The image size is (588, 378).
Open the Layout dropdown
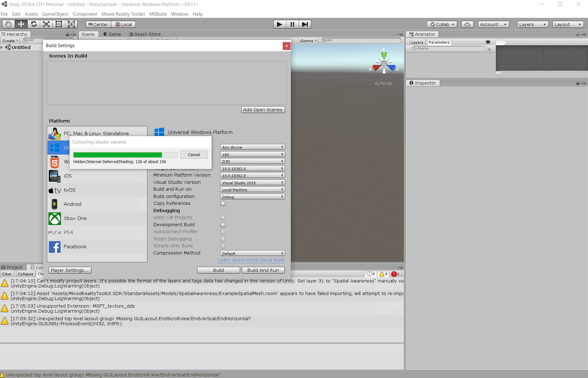(x=568, y=24)
